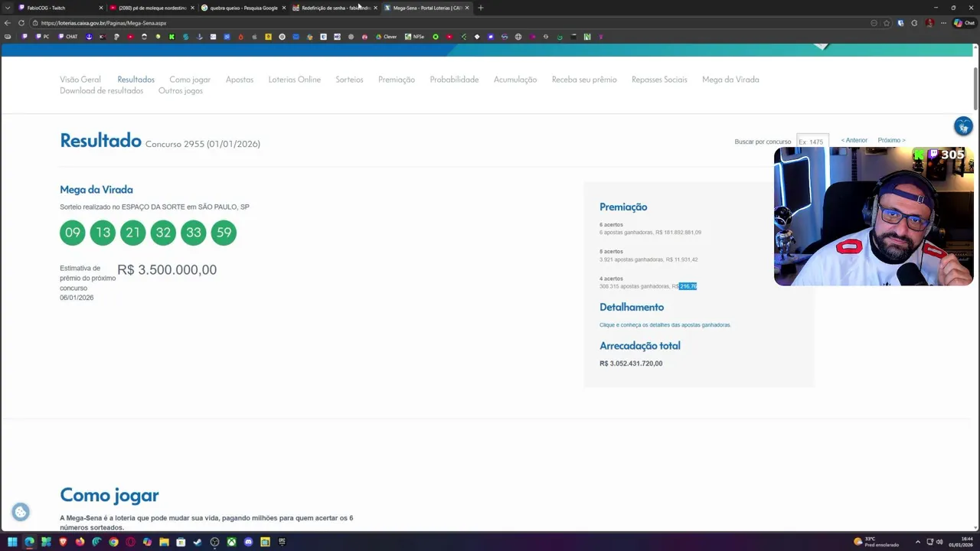Click the details of winning bets link
The height and width of the screenshot is (551, 980).
[x=665, y=325]
